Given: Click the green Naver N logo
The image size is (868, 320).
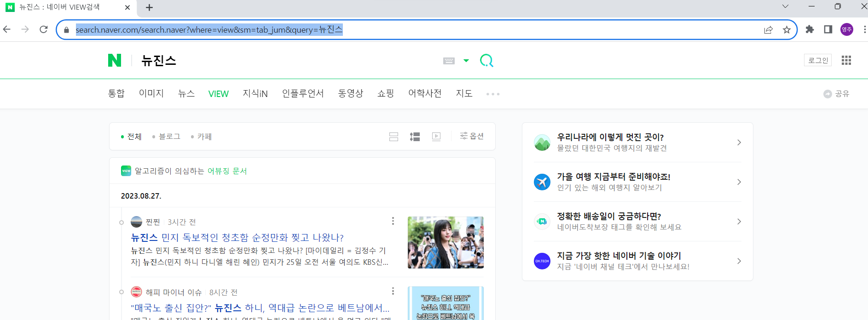Looking at the screenshot, I should click(x=115, y=60).
